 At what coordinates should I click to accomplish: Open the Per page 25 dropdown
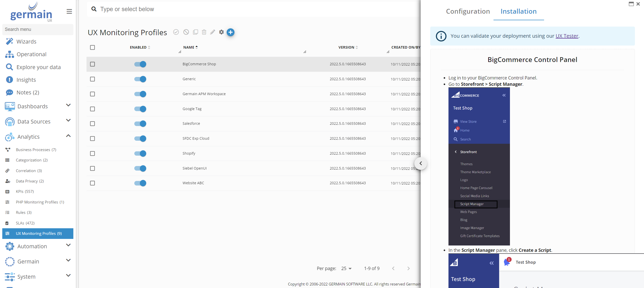pyautogui.click(x=346, y=269)
